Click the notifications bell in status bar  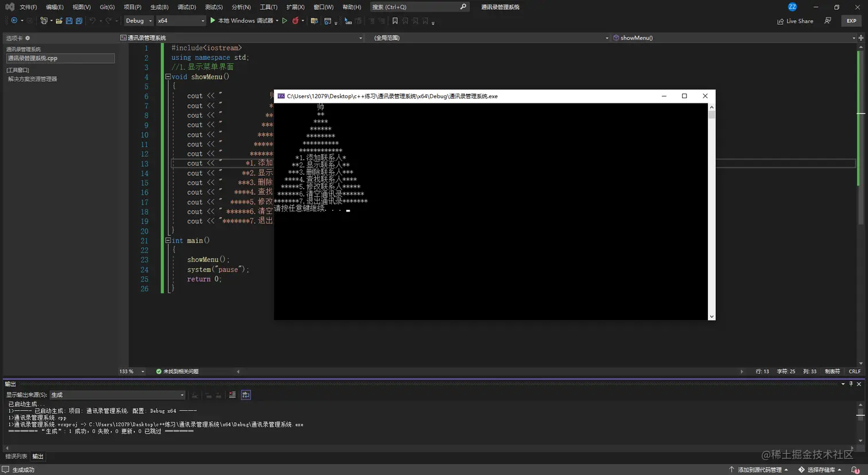coord(855,470)
